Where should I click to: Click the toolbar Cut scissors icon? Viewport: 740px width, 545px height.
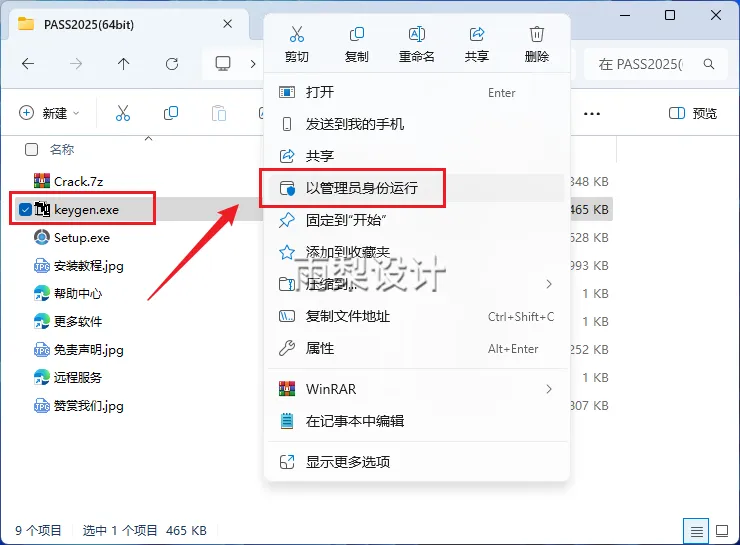click(123, 113)
